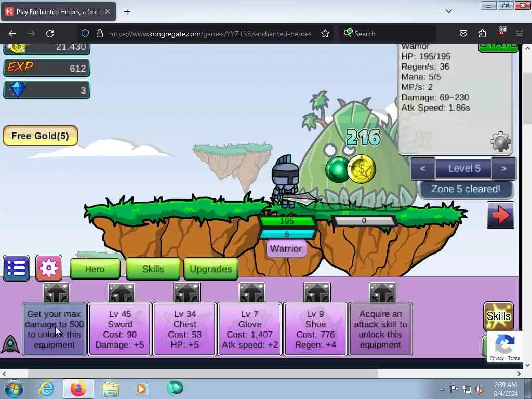532x399 pixels.
Task: Click upgrade arrow above max damage locked card
Action: 56,292
